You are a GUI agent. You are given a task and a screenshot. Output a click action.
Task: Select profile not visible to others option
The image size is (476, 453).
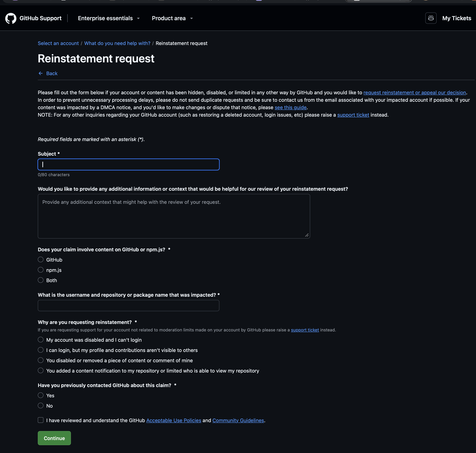41,350
